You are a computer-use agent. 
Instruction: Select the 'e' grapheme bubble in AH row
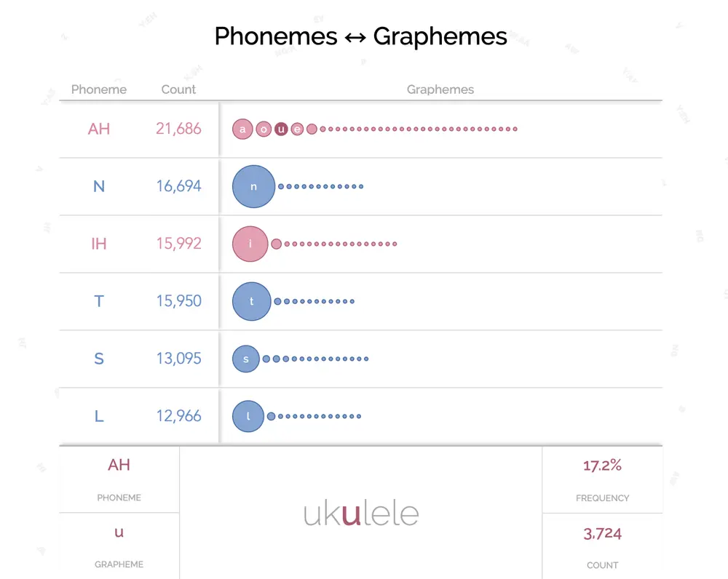point(297,129)
